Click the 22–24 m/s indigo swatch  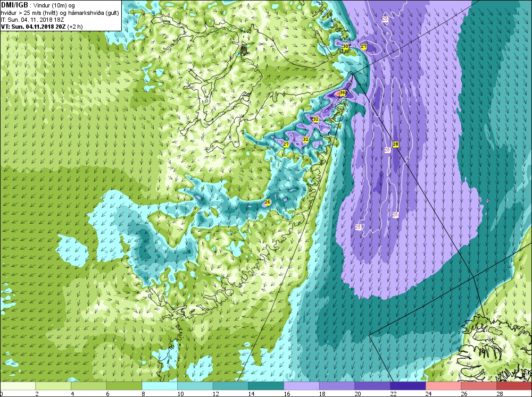point(408,386)
